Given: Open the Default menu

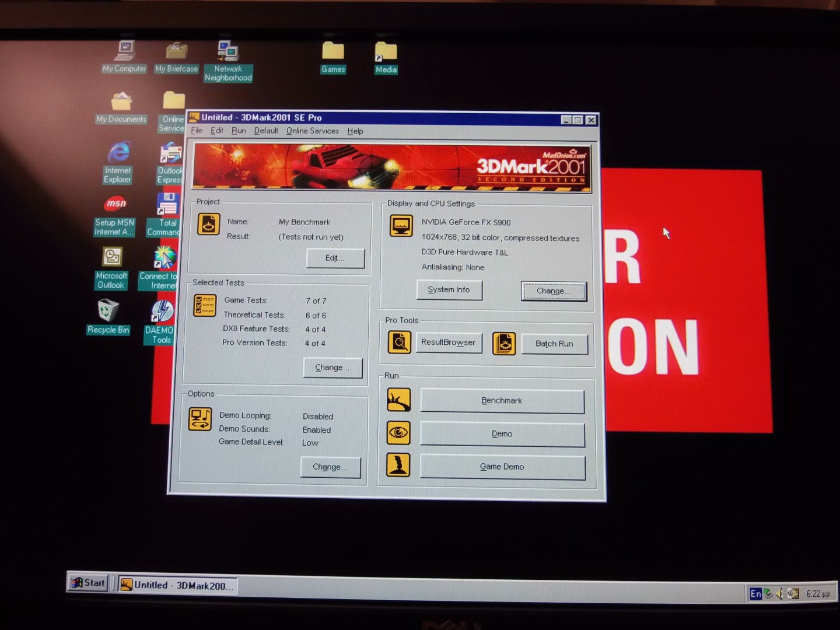Looking at the screenshot, I should [266, 131].
